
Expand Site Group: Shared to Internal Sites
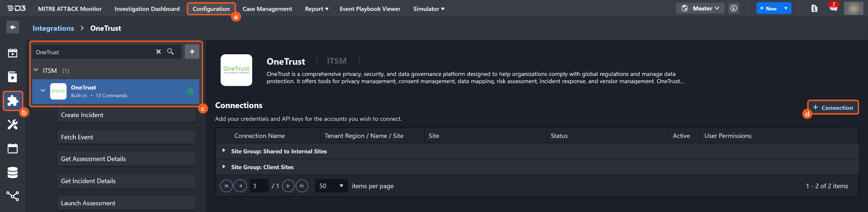(x=224, y=151)
